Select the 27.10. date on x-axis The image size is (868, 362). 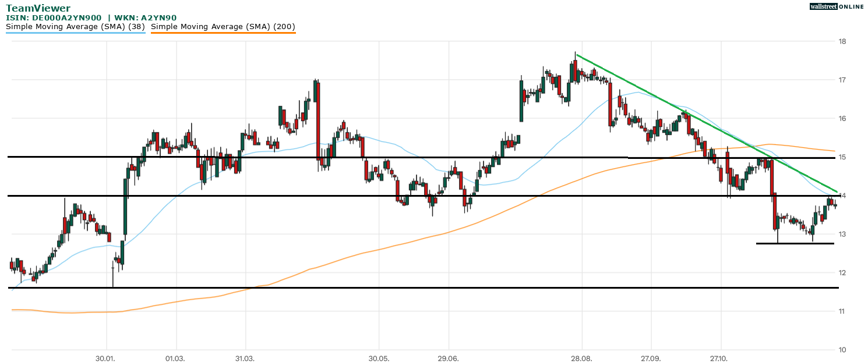pyautogui.click(x=721, y=358)
